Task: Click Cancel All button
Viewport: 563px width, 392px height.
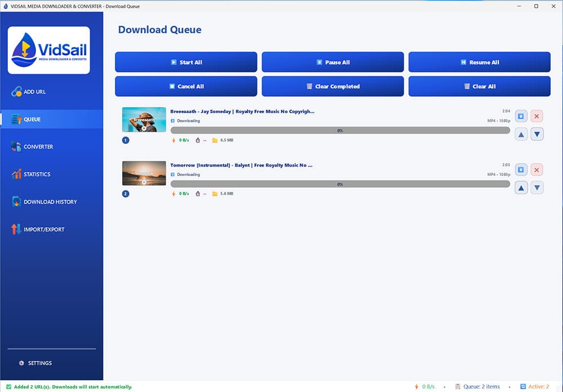Action: 186,86
